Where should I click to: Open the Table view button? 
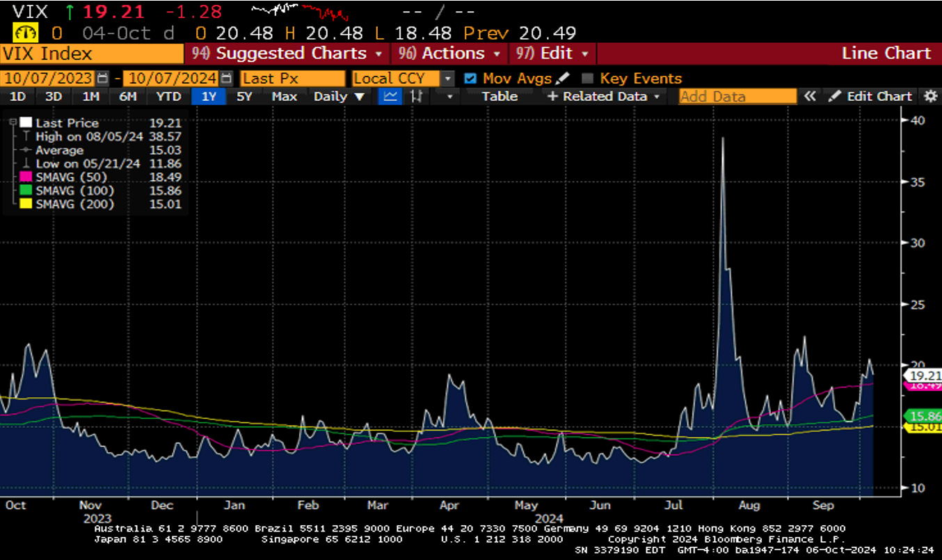pyautogui.click(x=500, y=97)
